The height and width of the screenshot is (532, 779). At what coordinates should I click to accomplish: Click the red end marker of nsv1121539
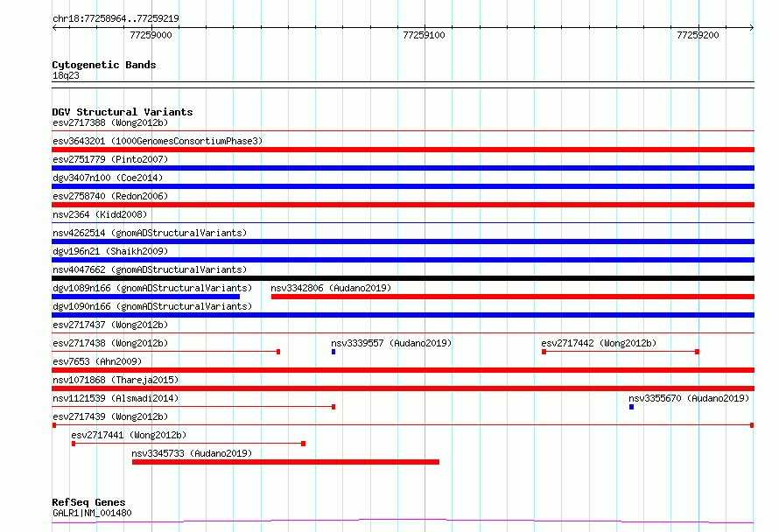point(333,407)
